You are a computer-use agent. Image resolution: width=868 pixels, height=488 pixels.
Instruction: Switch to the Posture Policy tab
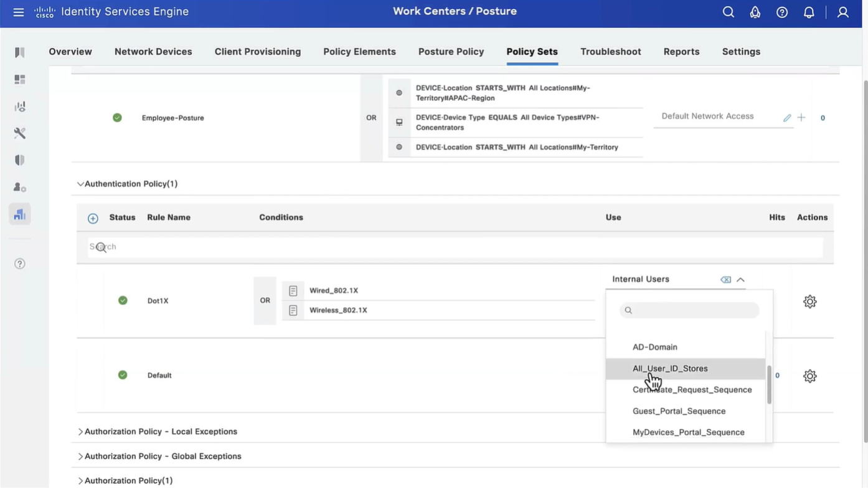click(451, 52)
